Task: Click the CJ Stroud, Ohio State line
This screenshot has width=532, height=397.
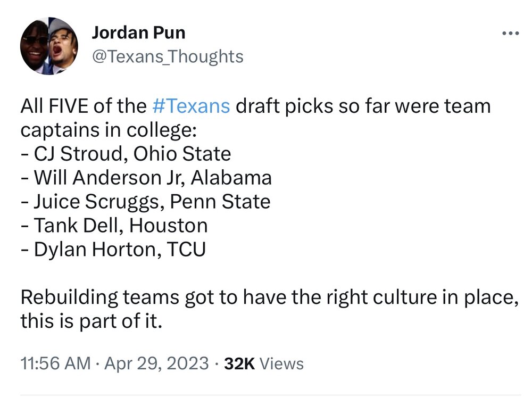Action: tap(126, 154)
